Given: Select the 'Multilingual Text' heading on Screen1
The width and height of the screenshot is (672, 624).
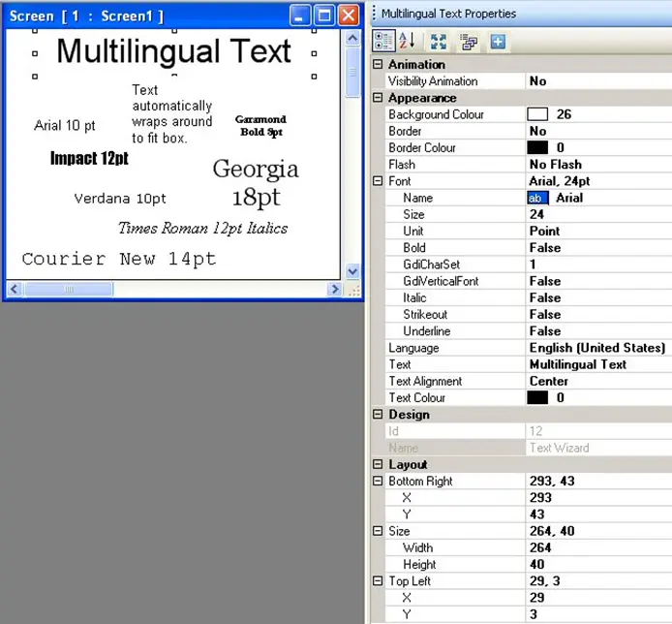Looking at the screenshot, I should click(x=174, y=52).
